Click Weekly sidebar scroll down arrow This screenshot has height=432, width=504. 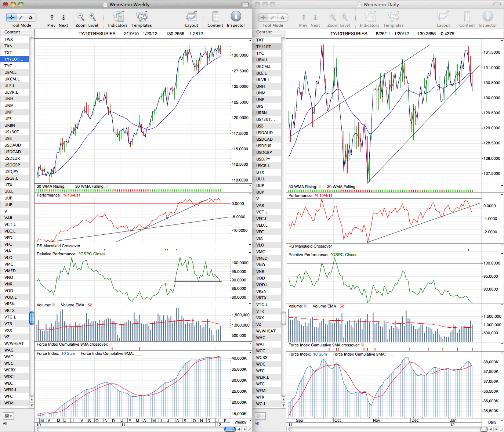point(32,405)
